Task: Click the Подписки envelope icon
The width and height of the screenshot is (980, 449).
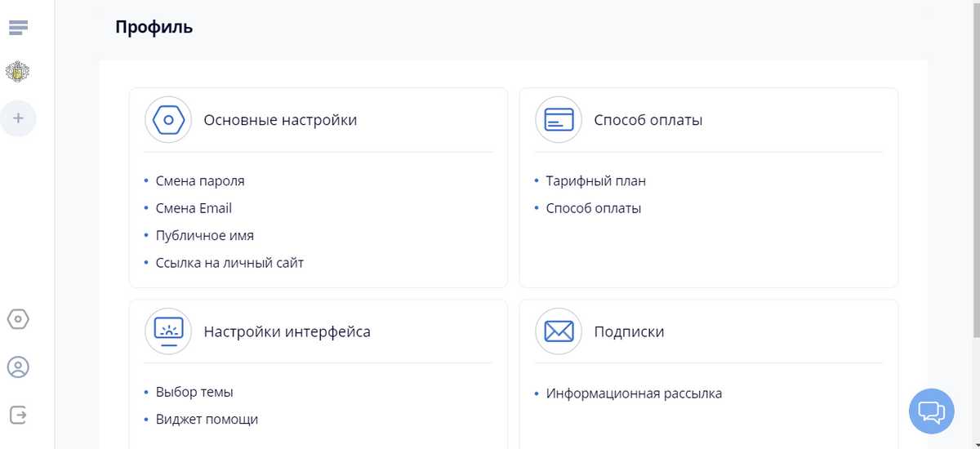Action: coord(559,331)
